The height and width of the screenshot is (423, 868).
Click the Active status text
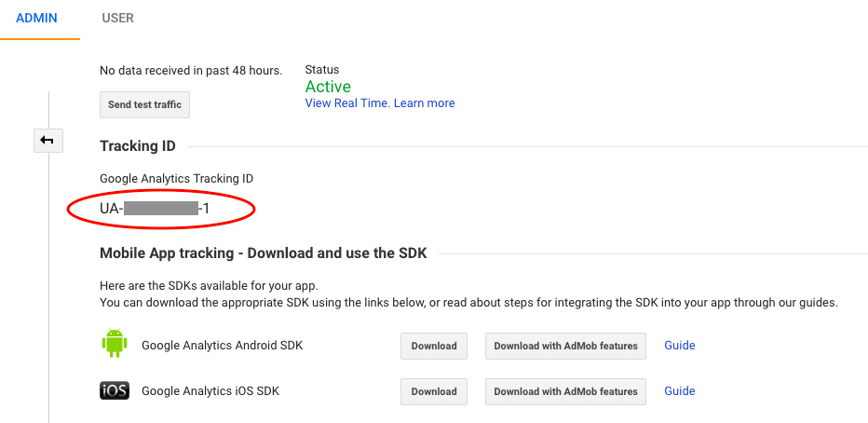point(328,87)
